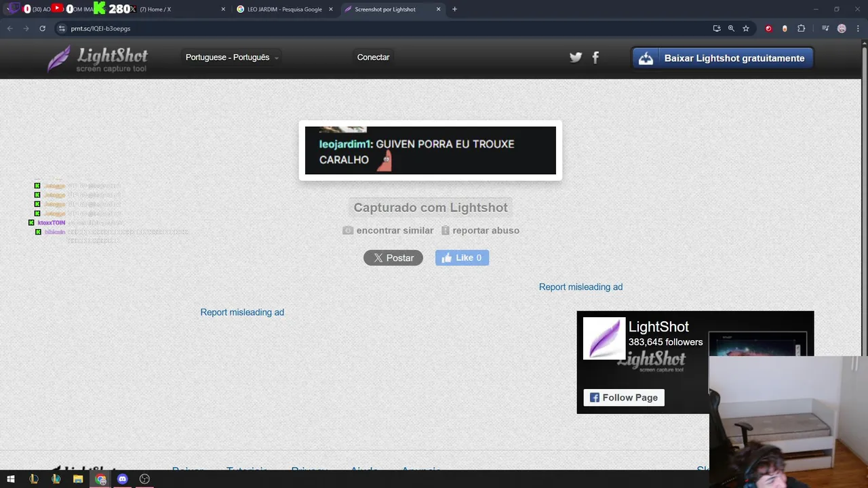Image resolution: width=868 pixels, height=488 pixels.
Task: Click Baixar Lightshot gratuitamente button
Action: point(723,58)
